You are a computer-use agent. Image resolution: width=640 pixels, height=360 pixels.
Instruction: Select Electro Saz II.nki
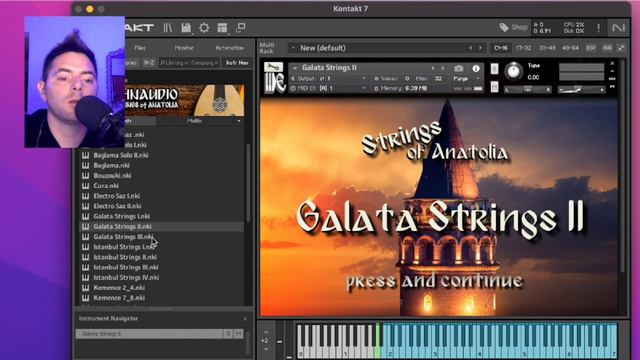click(117, 206)
